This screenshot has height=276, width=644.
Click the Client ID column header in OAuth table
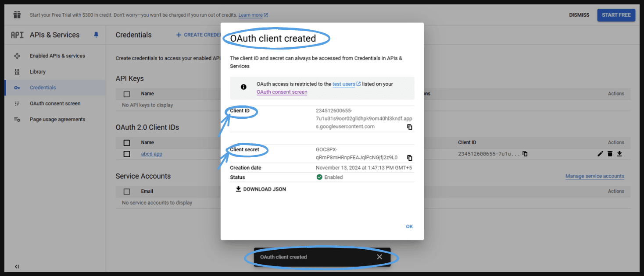467,142
